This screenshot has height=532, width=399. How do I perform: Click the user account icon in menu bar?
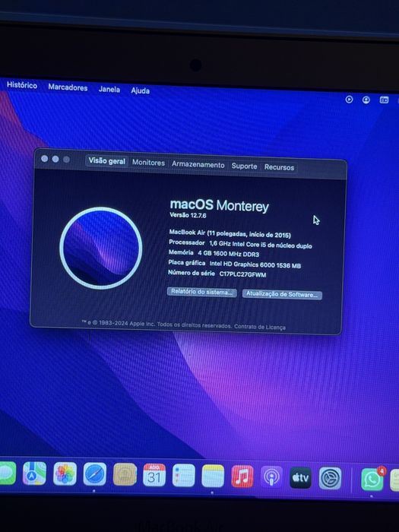[366, 100]
